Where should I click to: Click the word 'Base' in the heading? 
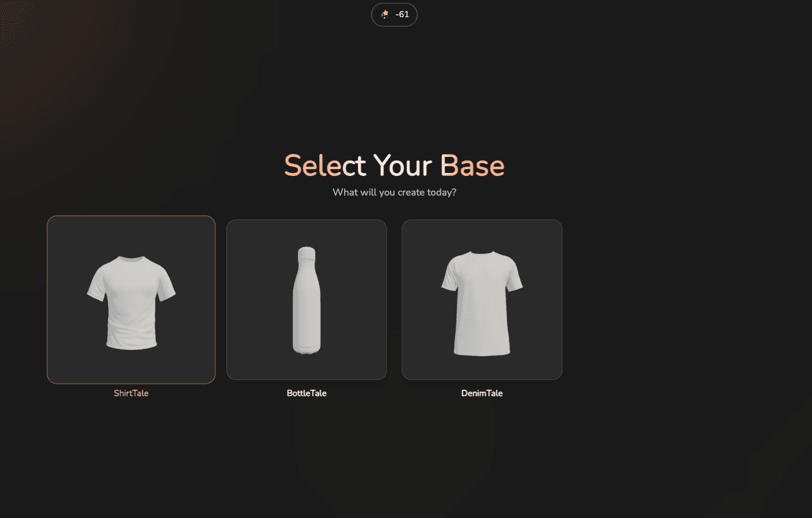473,166
